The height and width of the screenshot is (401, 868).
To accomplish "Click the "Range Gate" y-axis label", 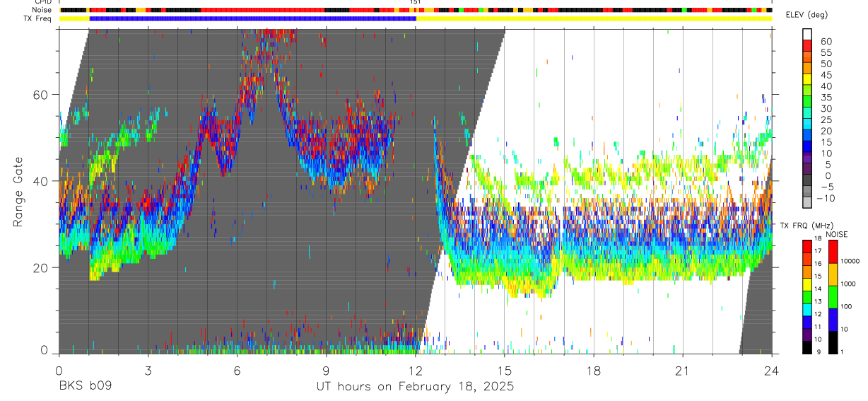I will (x=17, y=192).
